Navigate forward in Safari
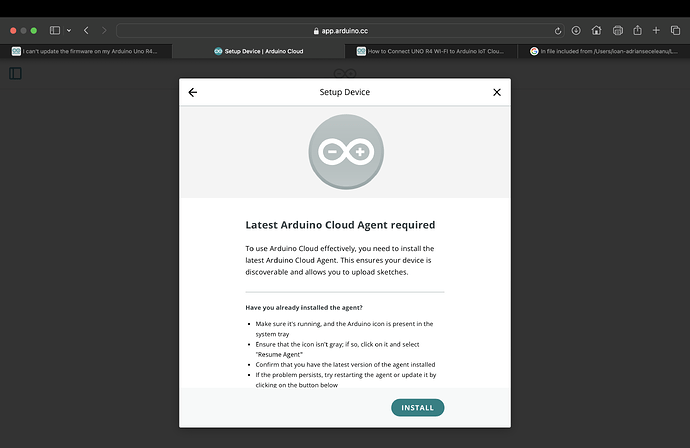 [104, 30]
